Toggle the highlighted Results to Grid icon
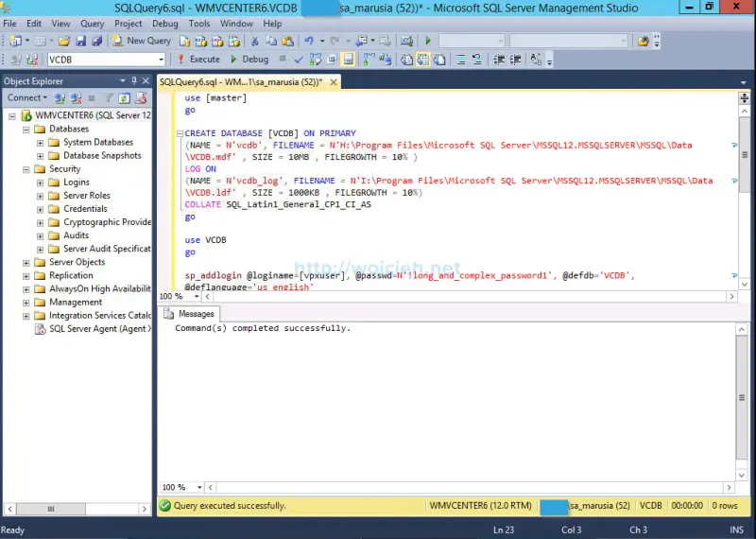Image resolution: width=756 pixels, height=539 pixels. tap(422, 60)
